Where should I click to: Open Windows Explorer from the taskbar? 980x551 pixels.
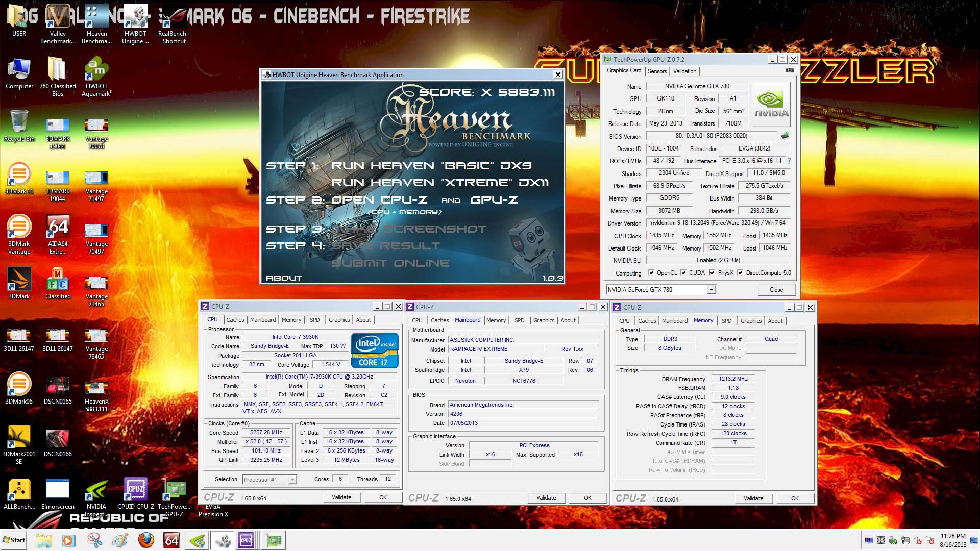tap(44, 540)
